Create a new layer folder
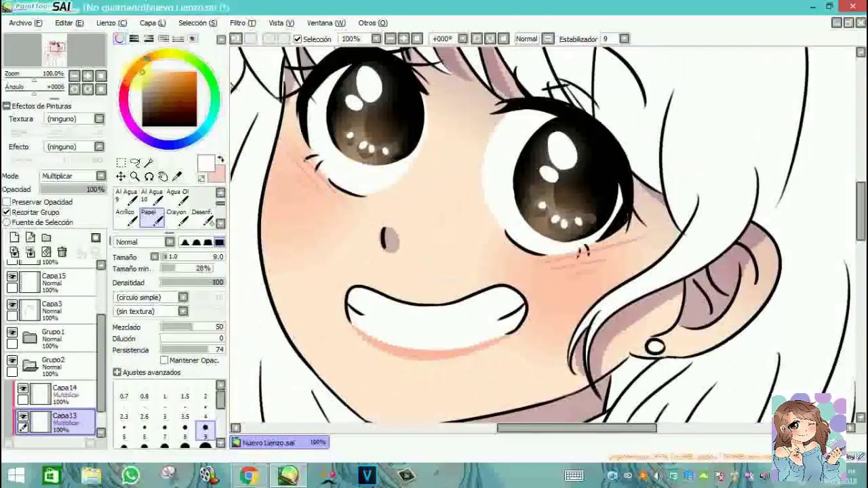The height and width of the screenshot is (488, 868). [x=46, y=238]
